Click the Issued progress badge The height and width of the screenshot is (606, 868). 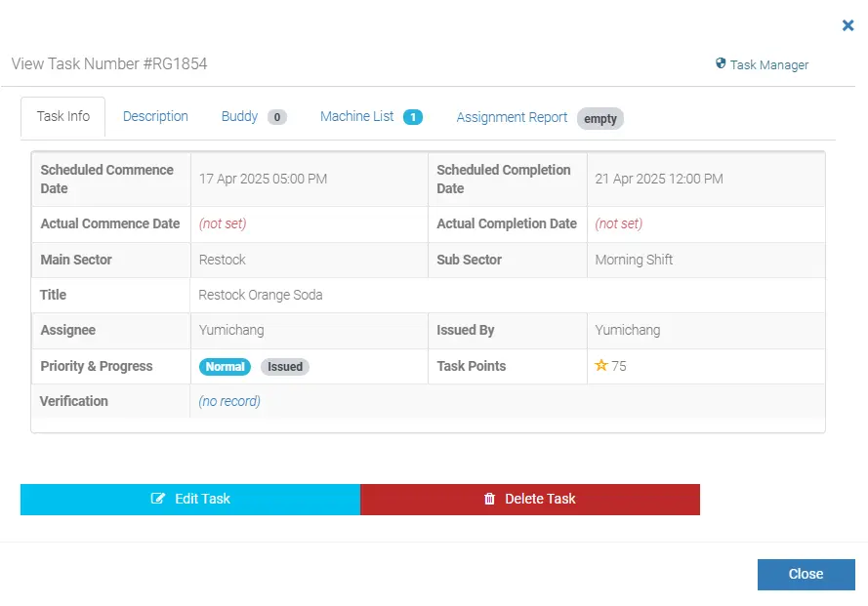(284, 366)
